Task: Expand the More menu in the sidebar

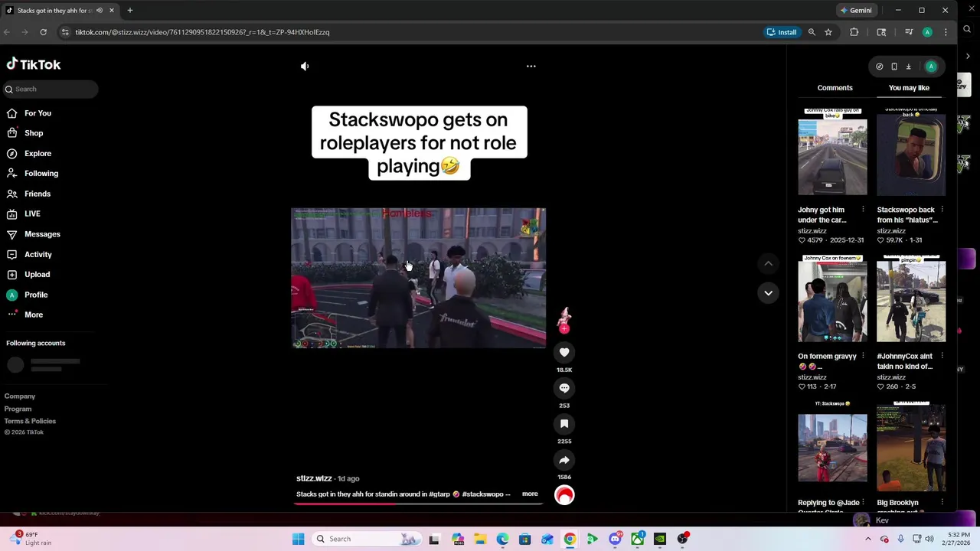Action: [x=34, y=315]
